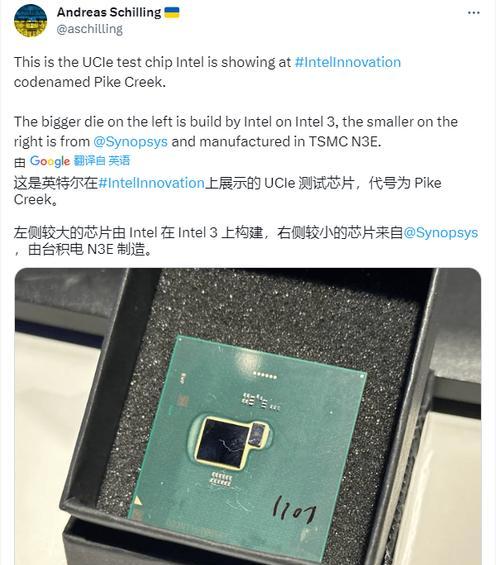Open the Pike Creek chip photo
500x565 pixels.
pyautogui.click(x=248, y=416)
